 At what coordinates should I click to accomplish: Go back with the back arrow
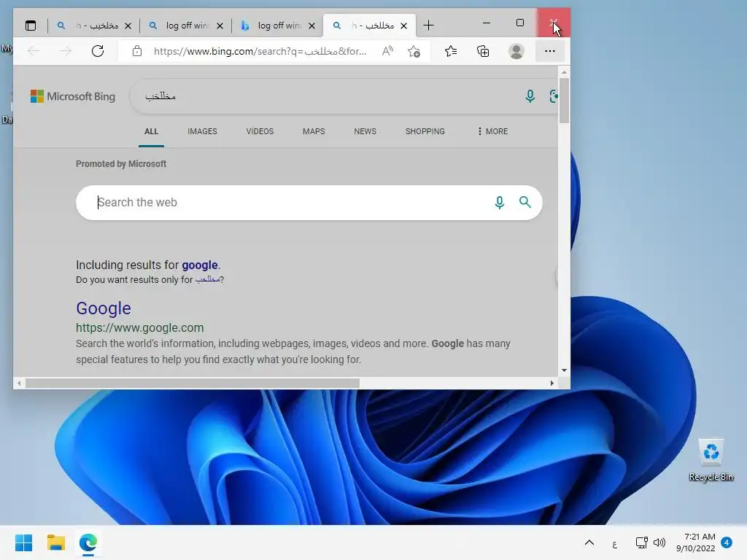(x=34, y=51)
